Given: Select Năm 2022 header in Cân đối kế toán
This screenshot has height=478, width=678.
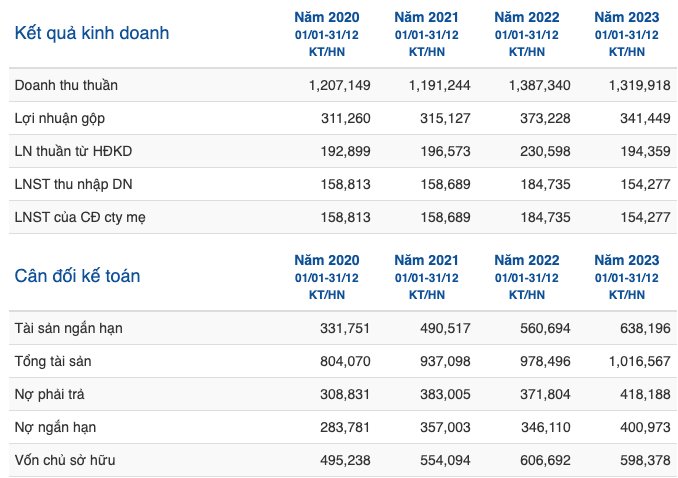Looking at the screenshot, I should (527, 260).
